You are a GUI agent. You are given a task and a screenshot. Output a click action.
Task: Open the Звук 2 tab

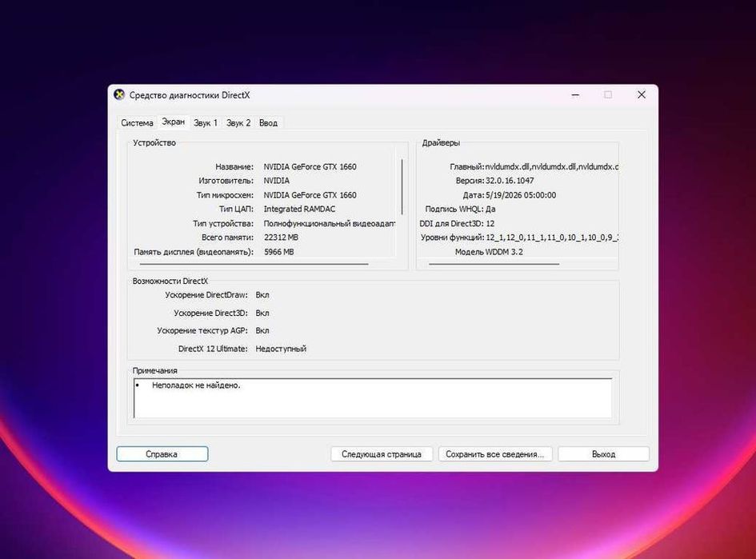pos(238,123)
